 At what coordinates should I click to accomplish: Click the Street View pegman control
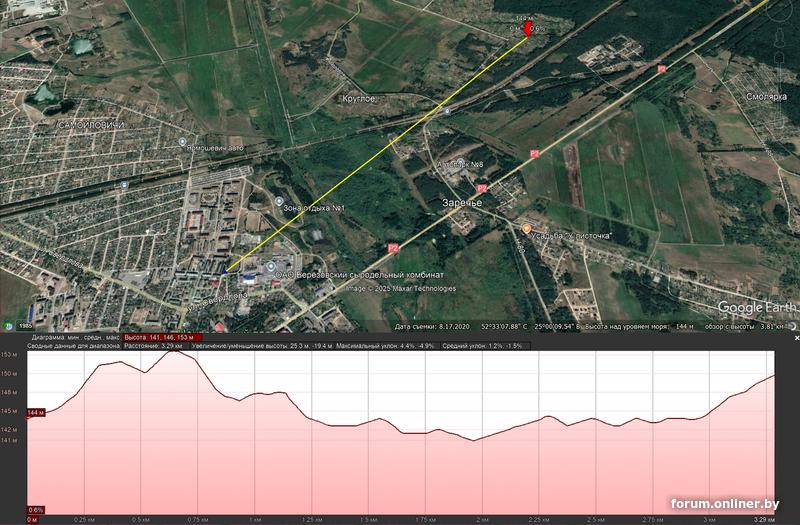(780, 38)
